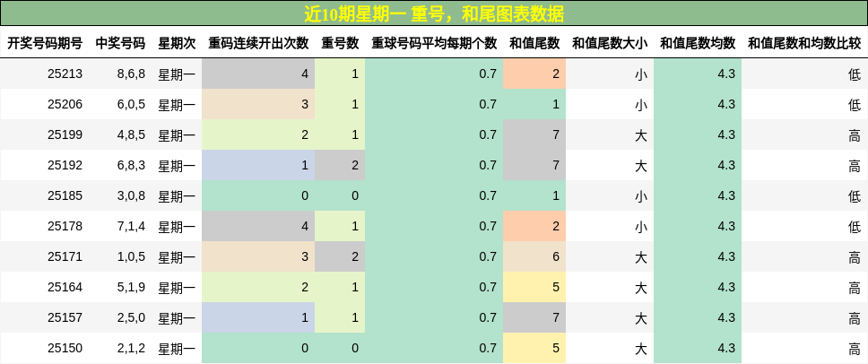Select 和值尾数 cell 5 in row 25164
This screenshot has height=364, width=868.
click(x=534, y=287)
